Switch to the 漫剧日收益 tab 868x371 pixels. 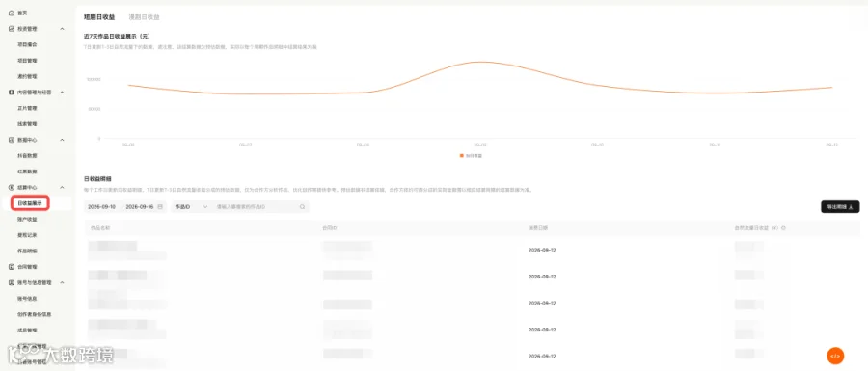coord(144,17)
